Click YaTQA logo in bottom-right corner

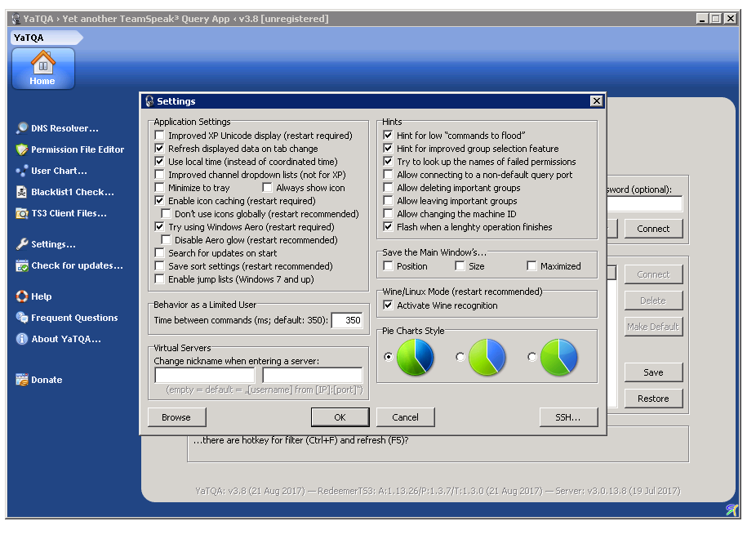pyautogui.click(x=732, y=510)
